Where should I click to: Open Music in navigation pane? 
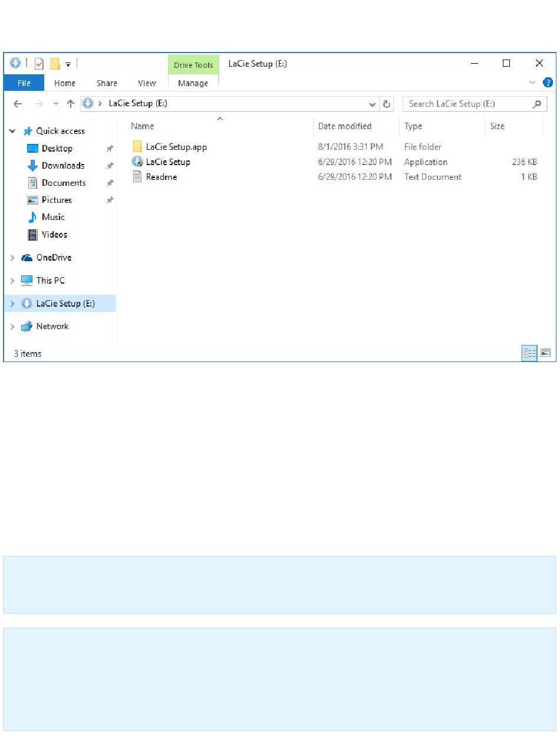coord(53,217)
